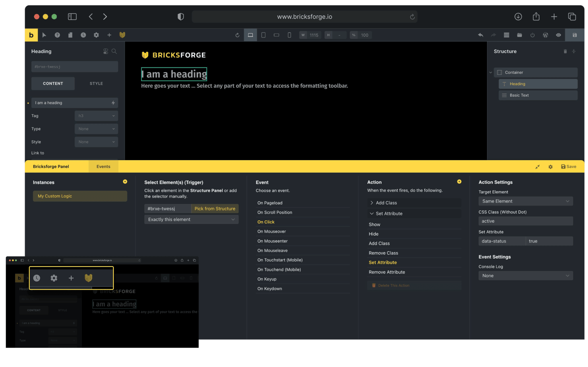This screenshot has width=588, height=367.
Task: Click the Pick from Structure button
Action: [x=214, y=208]
